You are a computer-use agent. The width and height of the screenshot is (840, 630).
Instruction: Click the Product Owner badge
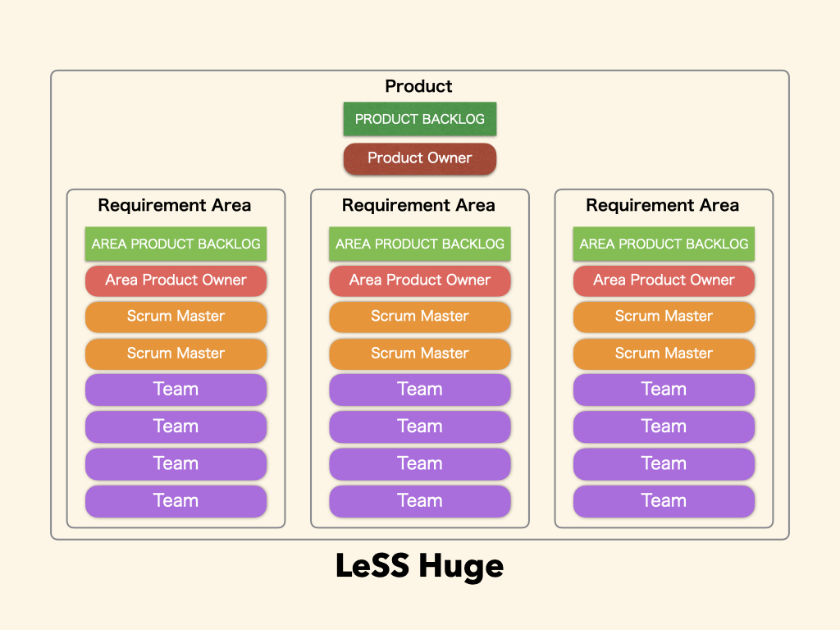pos(419,158)
